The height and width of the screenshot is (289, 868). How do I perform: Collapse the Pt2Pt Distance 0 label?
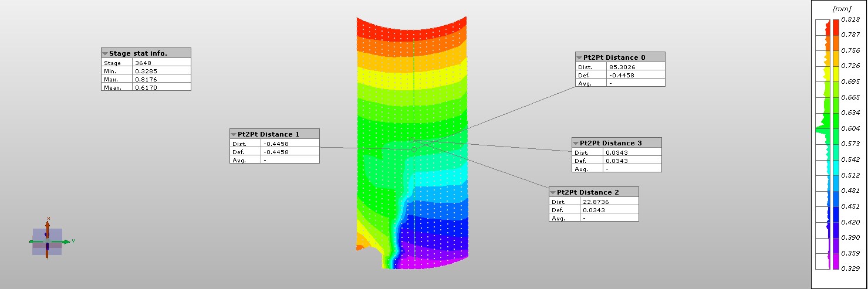tap(579, 57)
